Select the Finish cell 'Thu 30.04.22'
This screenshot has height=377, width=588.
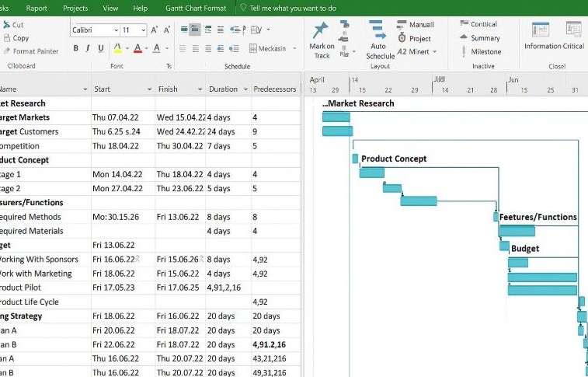(x=180, y=146)
